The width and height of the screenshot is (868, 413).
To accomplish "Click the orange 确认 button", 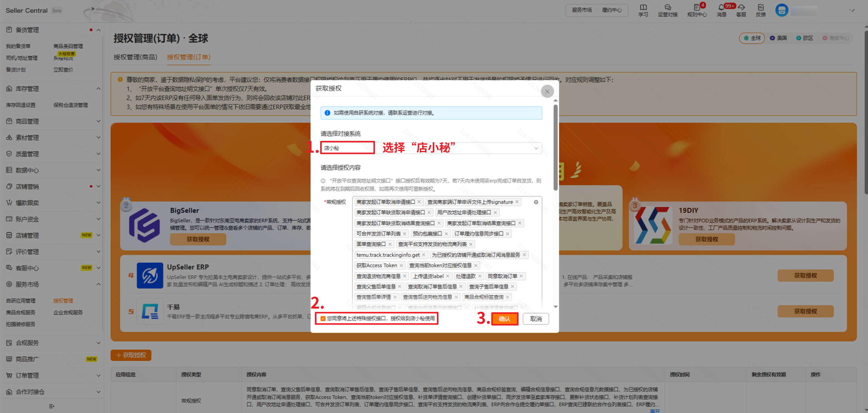I will click(x=504, y=319).
